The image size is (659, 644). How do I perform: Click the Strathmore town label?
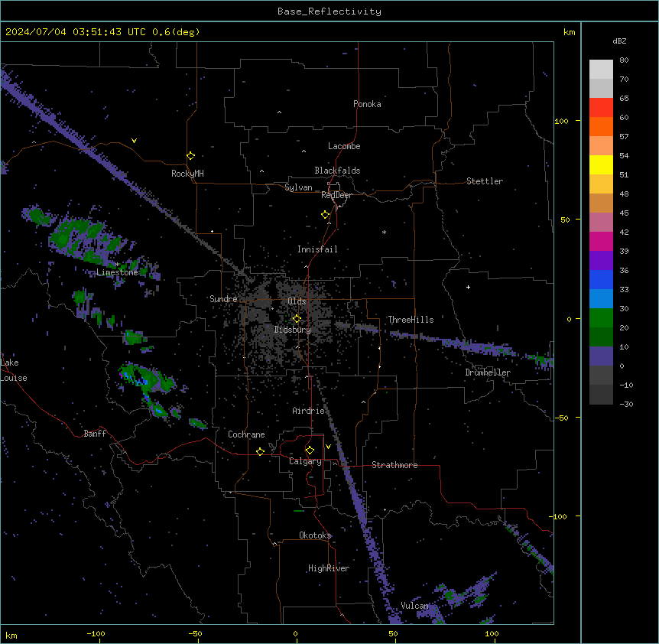(x=394, y=465)
